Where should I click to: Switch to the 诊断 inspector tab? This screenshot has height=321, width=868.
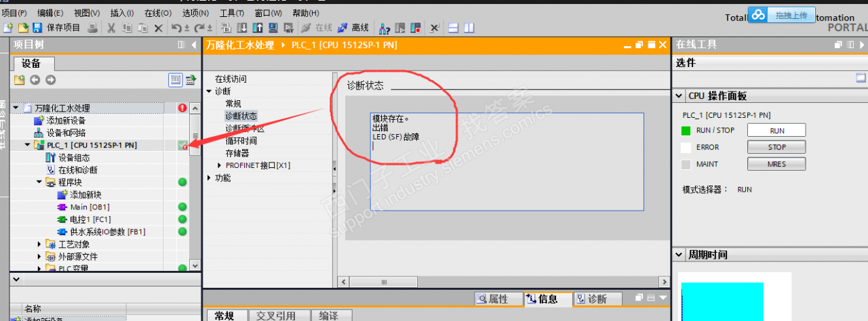tap(598, 299)
